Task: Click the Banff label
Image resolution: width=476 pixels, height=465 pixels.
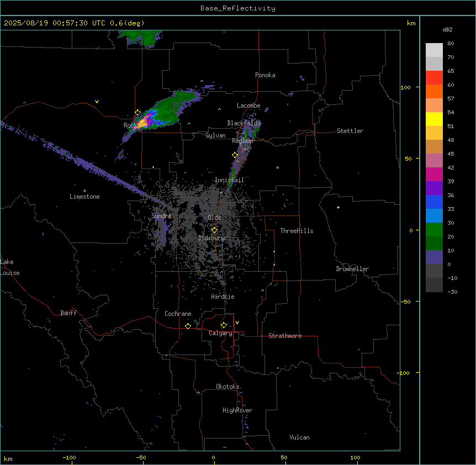Action: pos(68,313)
